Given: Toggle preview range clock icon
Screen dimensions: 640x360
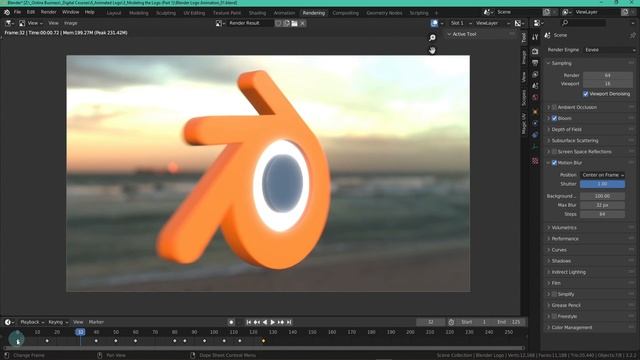Looking at the screenshot, I should pyautogui.click(x=451, y=322).
